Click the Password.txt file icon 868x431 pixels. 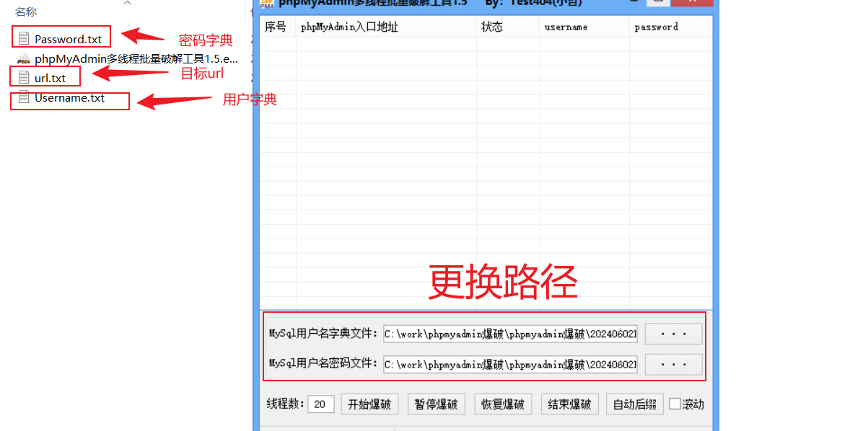pos(24,38)
